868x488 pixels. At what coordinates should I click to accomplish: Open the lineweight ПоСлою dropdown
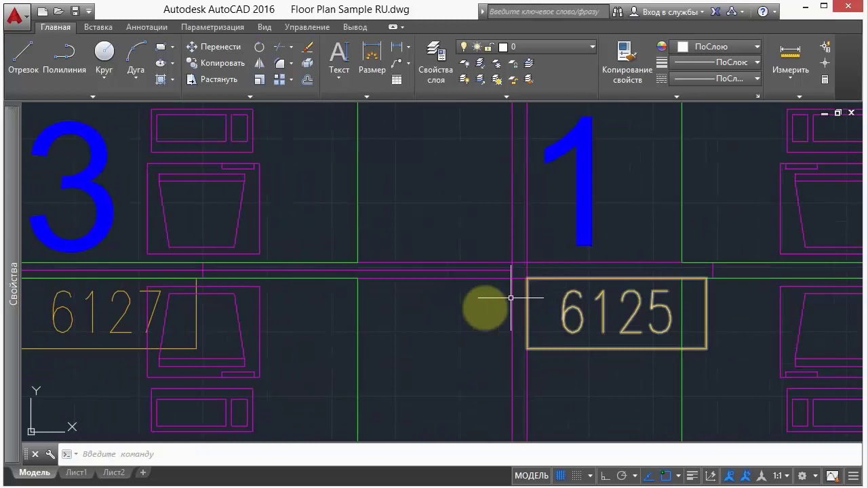[717, 62]
